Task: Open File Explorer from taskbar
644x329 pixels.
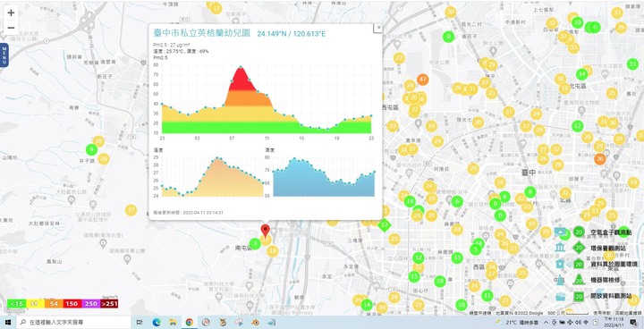Action: tap(173, 323)
